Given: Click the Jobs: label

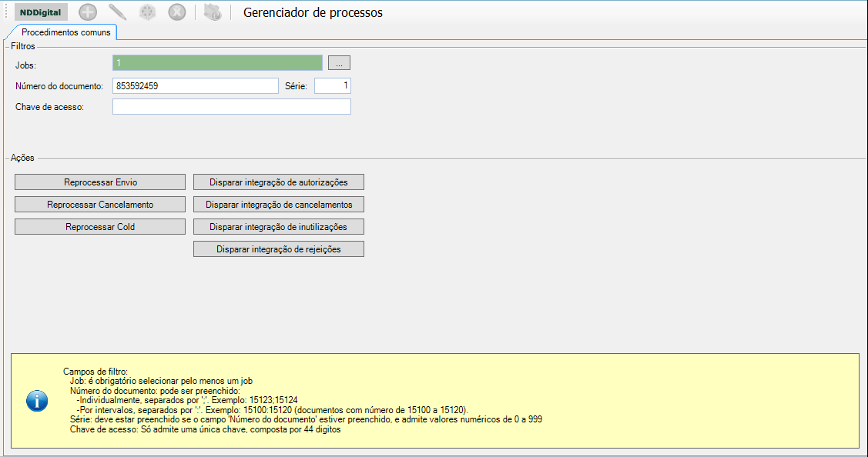Looking at the screenshot, I should coord(25,65).
